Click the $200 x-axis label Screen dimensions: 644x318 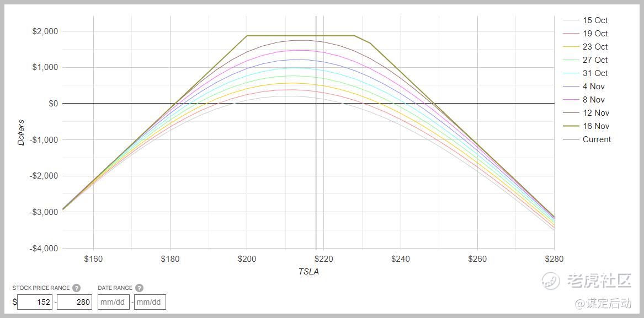[x=247, y=259]
